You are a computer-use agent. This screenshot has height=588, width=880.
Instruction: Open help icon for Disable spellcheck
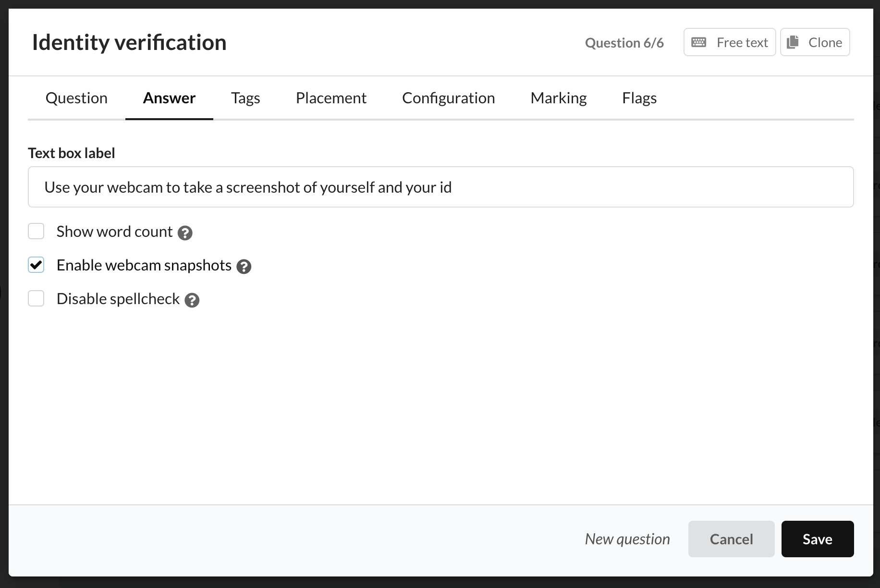tap(192, 300)
